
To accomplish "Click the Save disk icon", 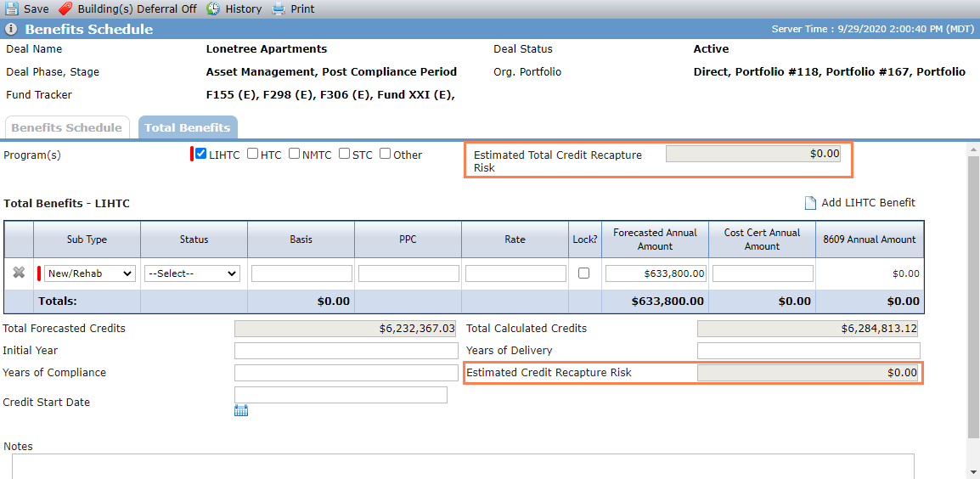I will tap(12, 8).
